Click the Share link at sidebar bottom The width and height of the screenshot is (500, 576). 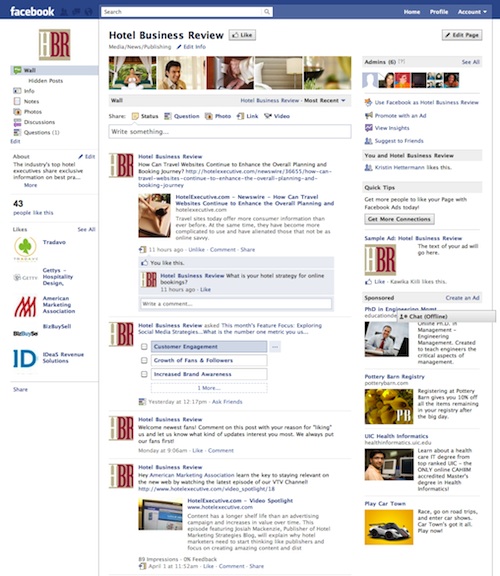pos(20,389)
